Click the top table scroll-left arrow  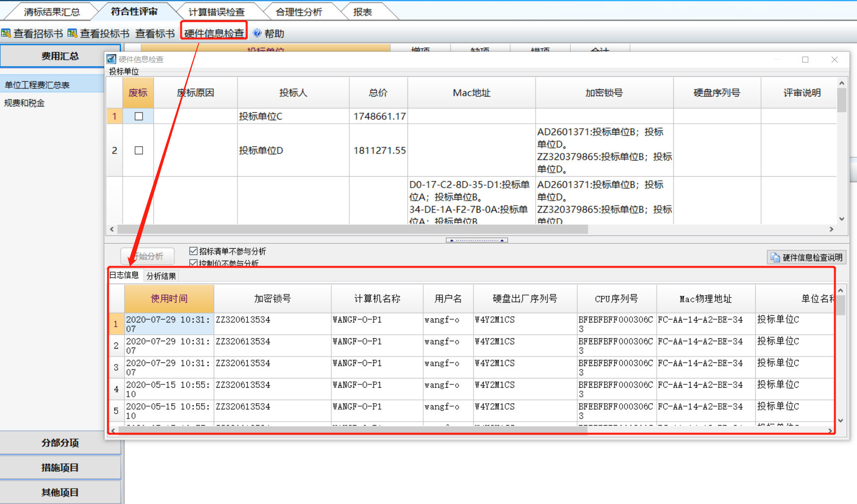pos(112,229)
